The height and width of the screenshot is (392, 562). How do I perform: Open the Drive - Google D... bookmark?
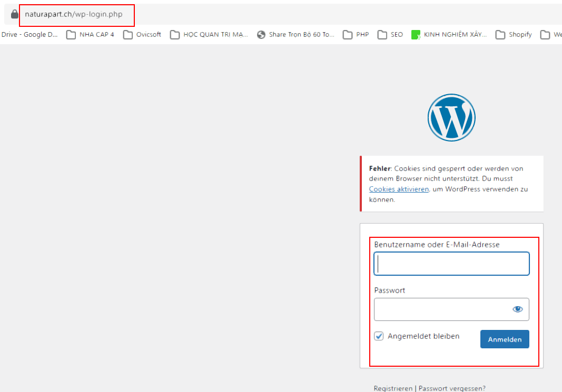pyautogui.click(x=29, y=34)
